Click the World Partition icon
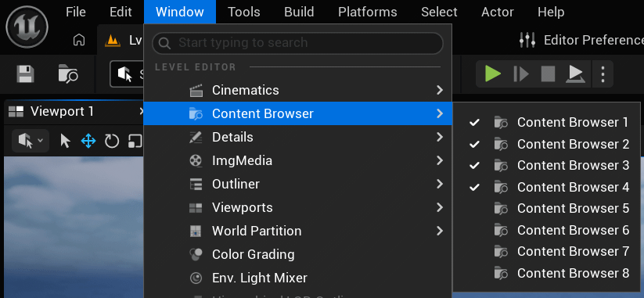644x298 pixels. [196, 231]
